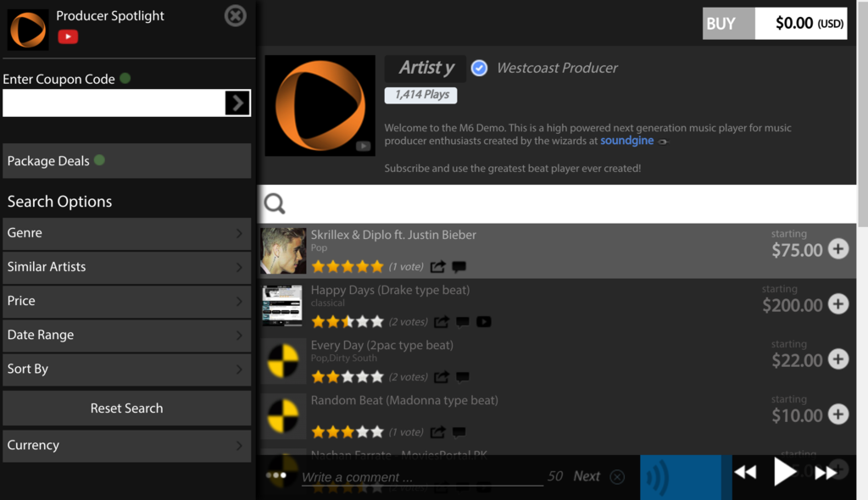Select Skrillex & Diplo ft. Justin Bieber track
Image resolution: width=868 pixels, height=500 pixels.
[393, 235]
